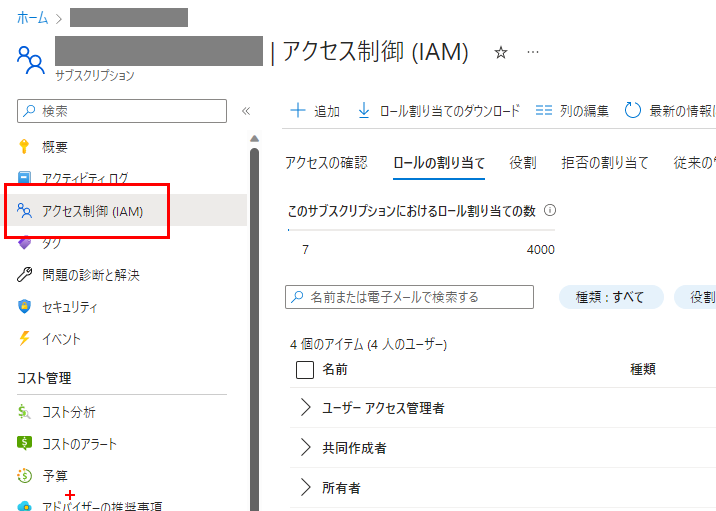
Task: Focus the sidebar 検索 search field
Action: (122, 111)
